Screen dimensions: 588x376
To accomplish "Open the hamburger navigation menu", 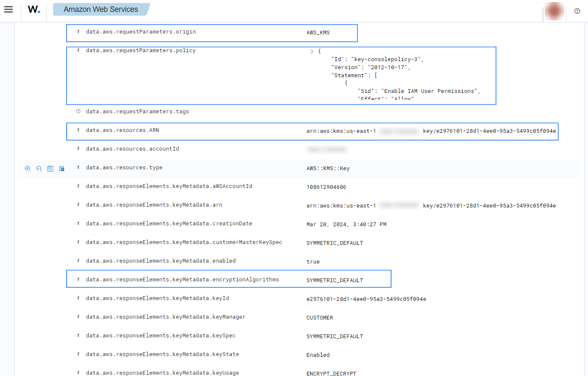I will (x=8, y=9).
